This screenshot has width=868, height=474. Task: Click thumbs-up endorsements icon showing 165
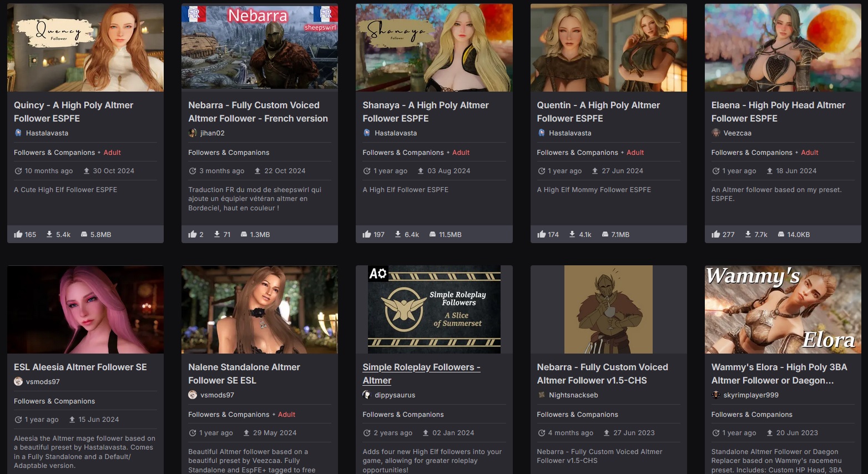[18, 234]
